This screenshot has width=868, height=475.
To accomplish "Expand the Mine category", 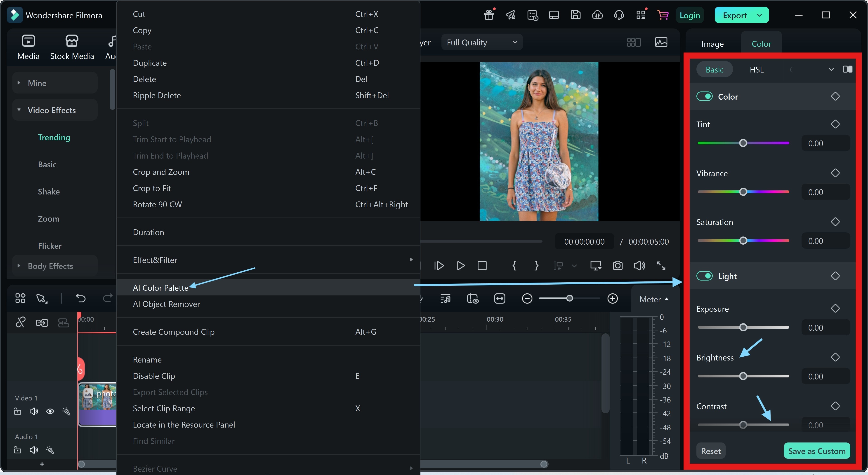I will (19, 83).
